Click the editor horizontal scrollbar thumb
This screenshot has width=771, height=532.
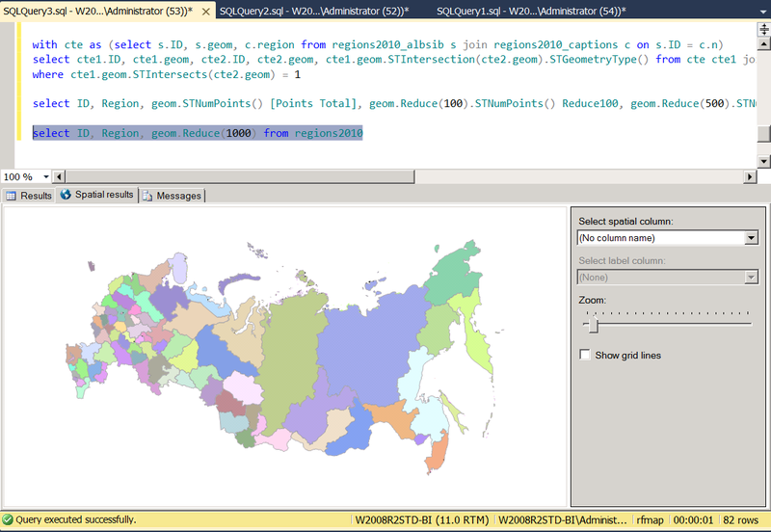point(240,176)
